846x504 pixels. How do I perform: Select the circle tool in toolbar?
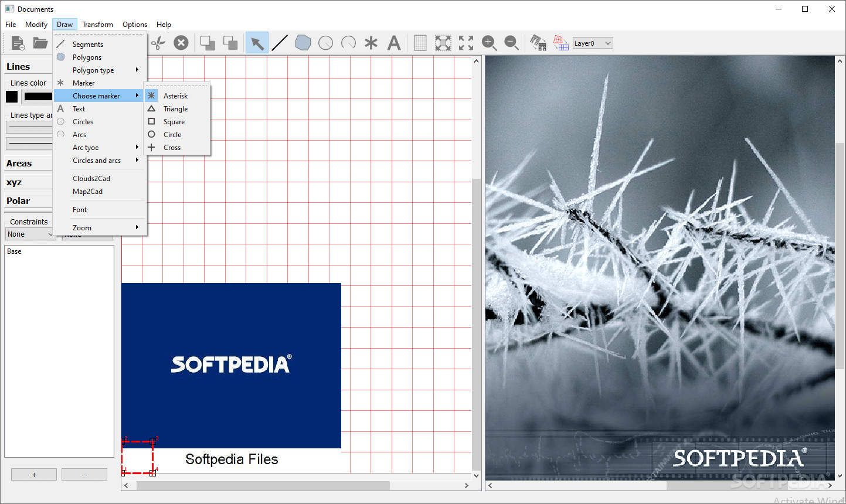tap(325, 43)
